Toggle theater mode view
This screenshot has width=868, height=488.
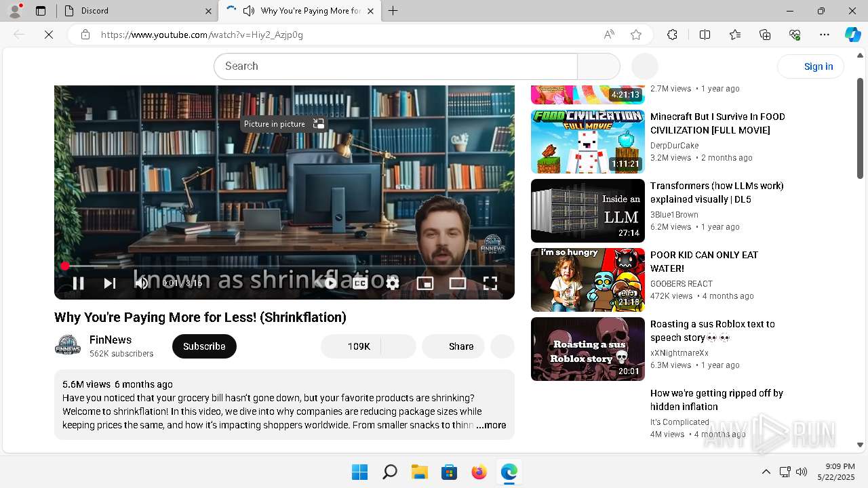click(458, 283)
